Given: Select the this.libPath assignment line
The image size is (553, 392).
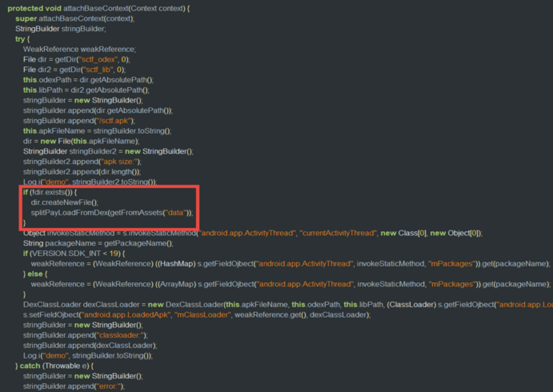Looking at the screenshot, I should (x=86, y=90).
